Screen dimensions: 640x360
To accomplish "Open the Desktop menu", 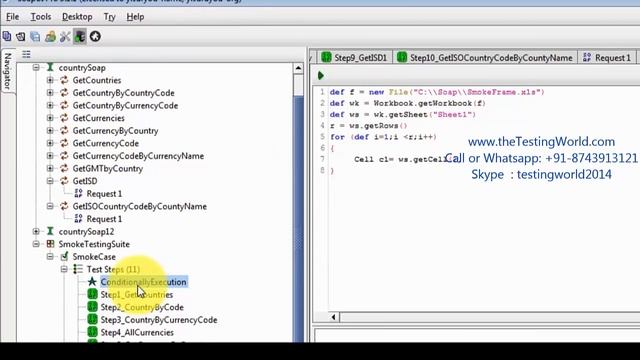I will pos(77,17).
